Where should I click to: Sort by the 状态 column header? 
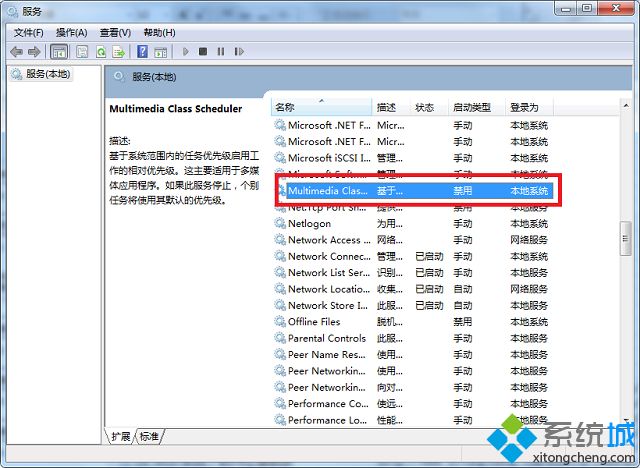pos(429,107)
